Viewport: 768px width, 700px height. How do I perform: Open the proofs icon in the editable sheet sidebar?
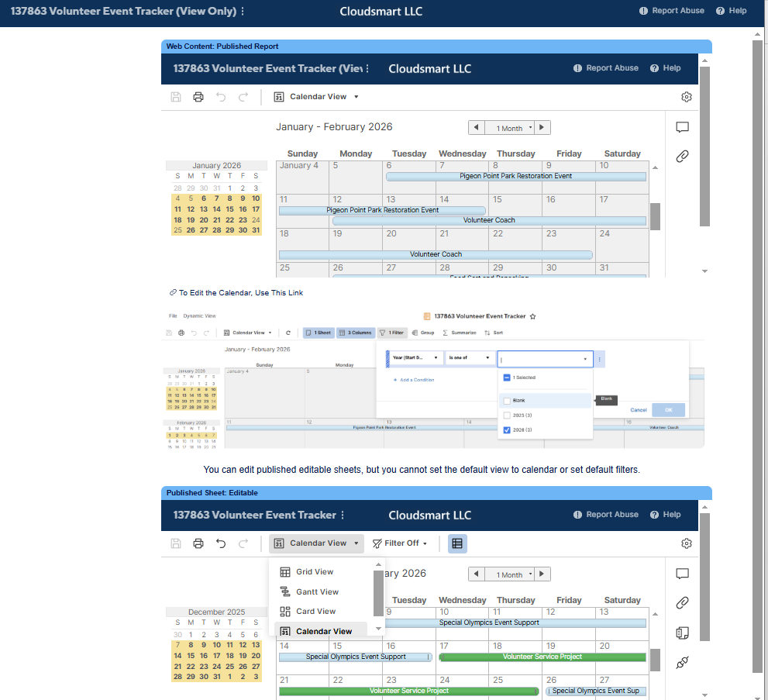click(x=682, y=633)
